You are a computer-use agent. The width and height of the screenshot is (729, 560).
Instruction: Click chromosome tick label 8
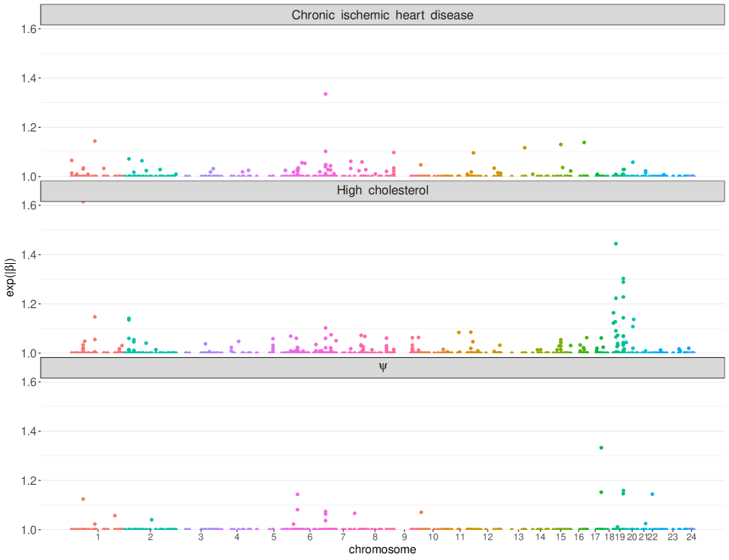pyautogui.click(x=375, y=537)
